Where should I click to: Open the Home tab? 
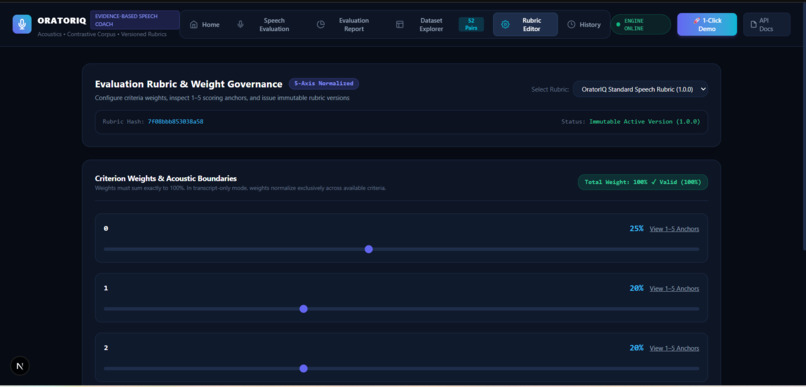205,25
